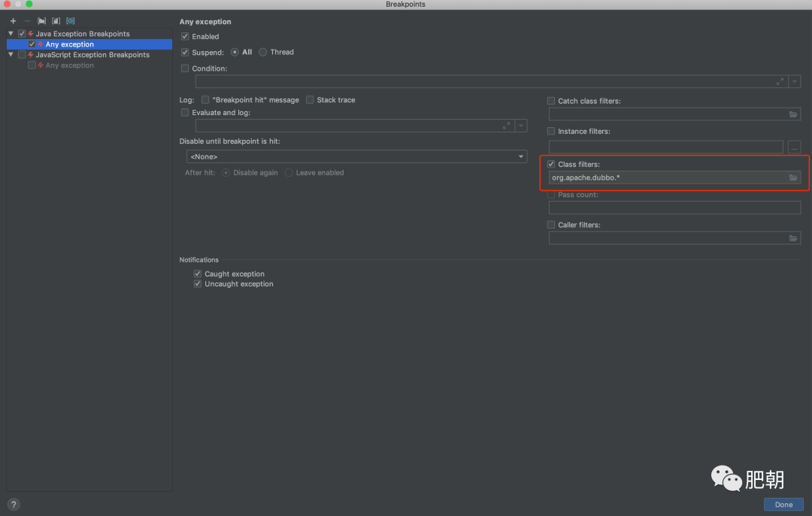Click the Instance filters input field
812x516 pixels.
(666, 147)
